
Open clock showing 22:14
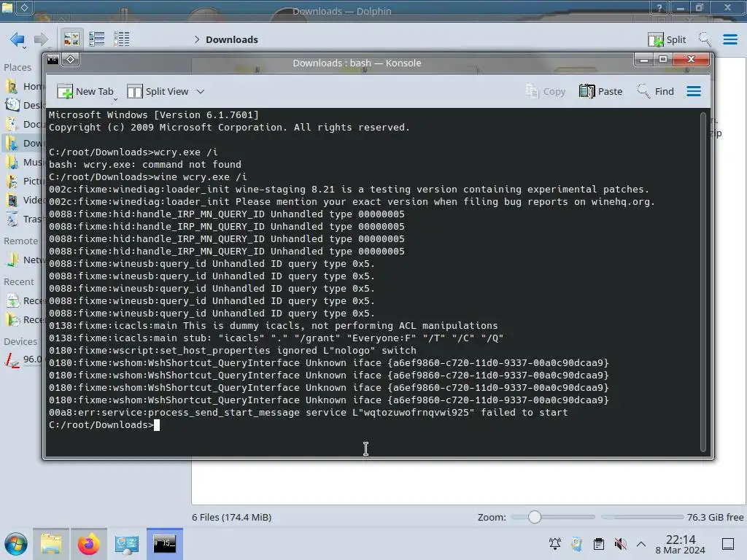[681, 544]
